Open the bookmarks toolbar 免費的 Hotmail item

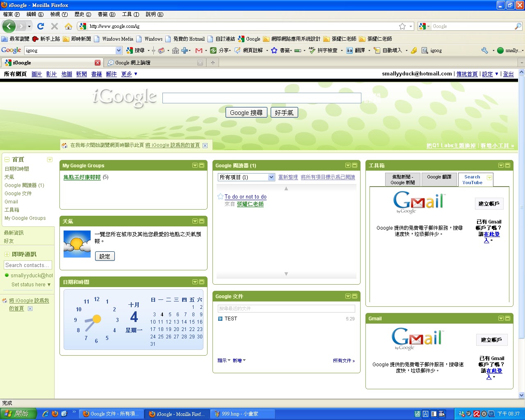coord(185,39)
